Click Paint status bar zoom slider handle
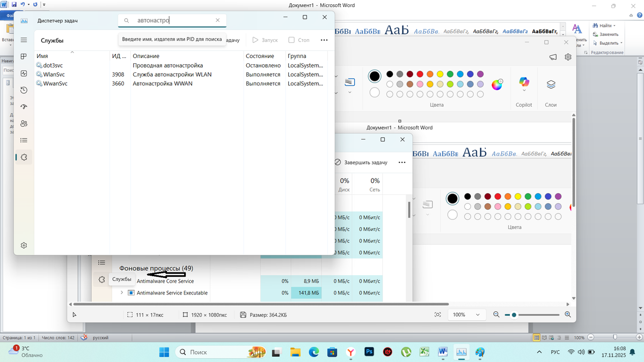Image resolution: width=644 pixels, height=362 pixels. 514,315
